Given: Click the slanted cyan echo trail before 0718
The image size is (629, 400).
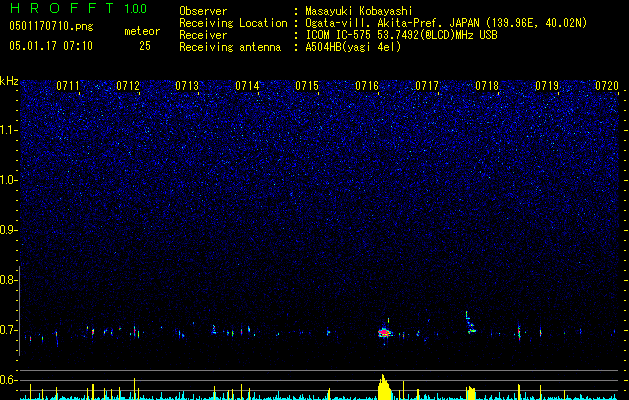Looking at the screenshot, I should tap(470, 323).
